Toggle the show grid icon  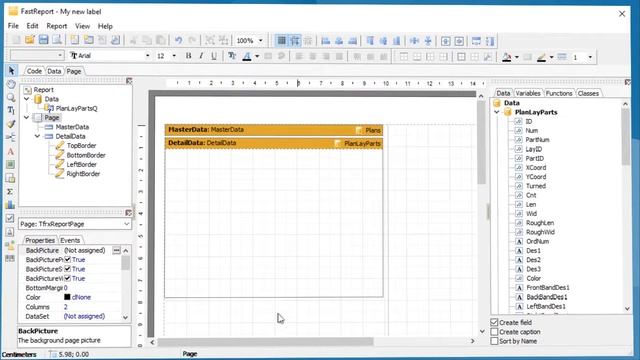click(x=281, y=40)
